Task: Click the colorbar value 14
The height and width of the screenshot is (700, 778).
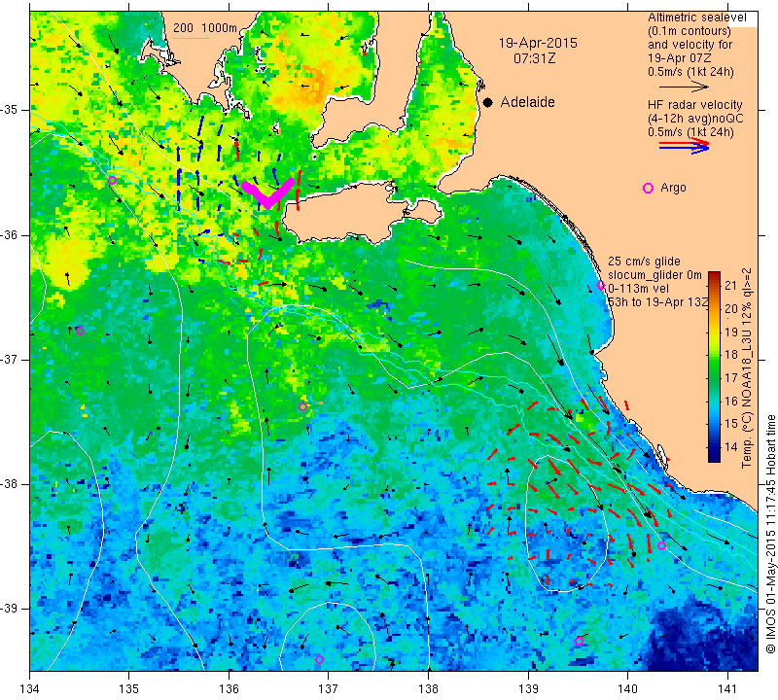Action: pos(731,447)
